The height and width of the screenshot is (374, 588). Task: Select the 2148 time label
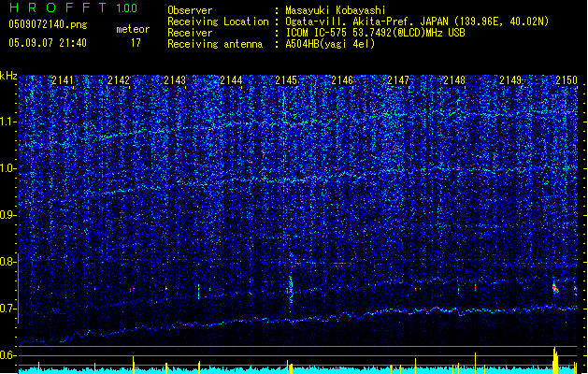(454, 81)
